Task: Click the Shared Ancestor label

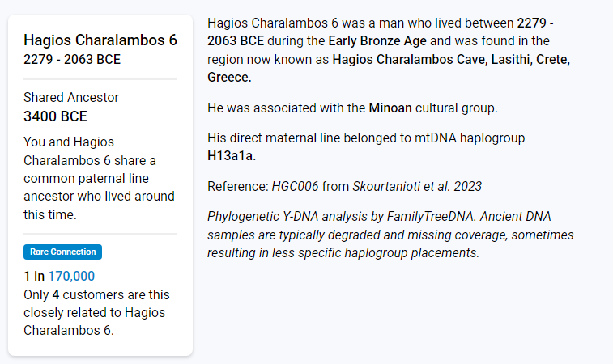Action: (70, 97)
